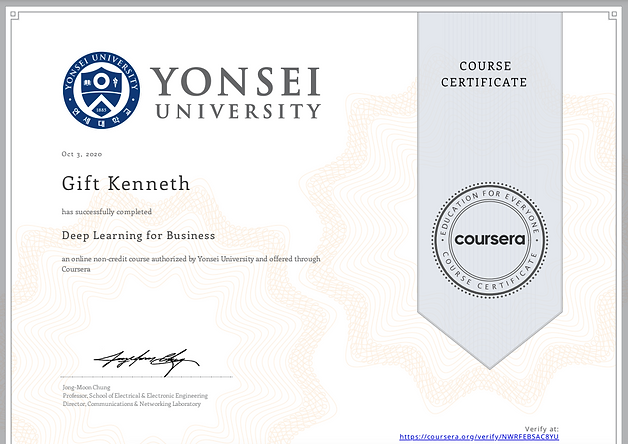Click the instructor signature image
This screenshot has height=444, width=628.
pyautogui.click(x=146, y=362)
